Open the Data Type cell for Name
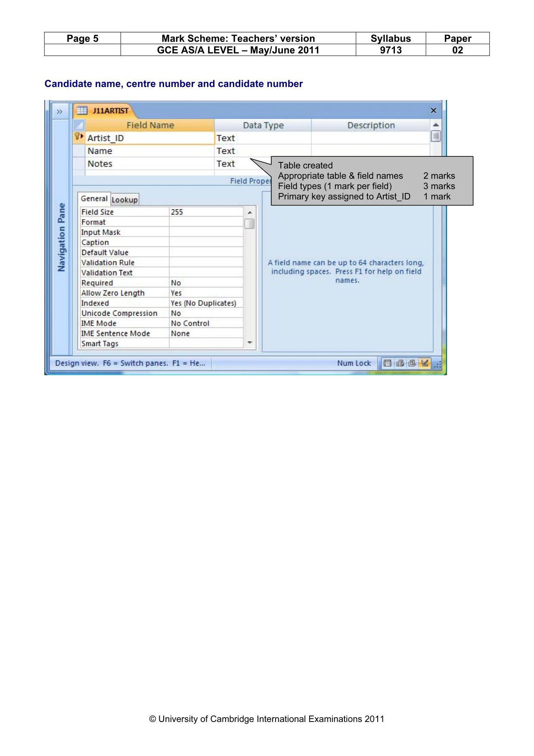534x756 pixels. (263, 151)
